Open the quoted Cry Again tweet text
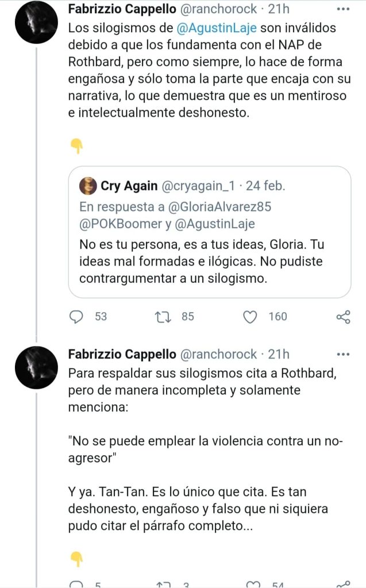Viewport: 366px width, 588px height. click(x=202, y=262)
